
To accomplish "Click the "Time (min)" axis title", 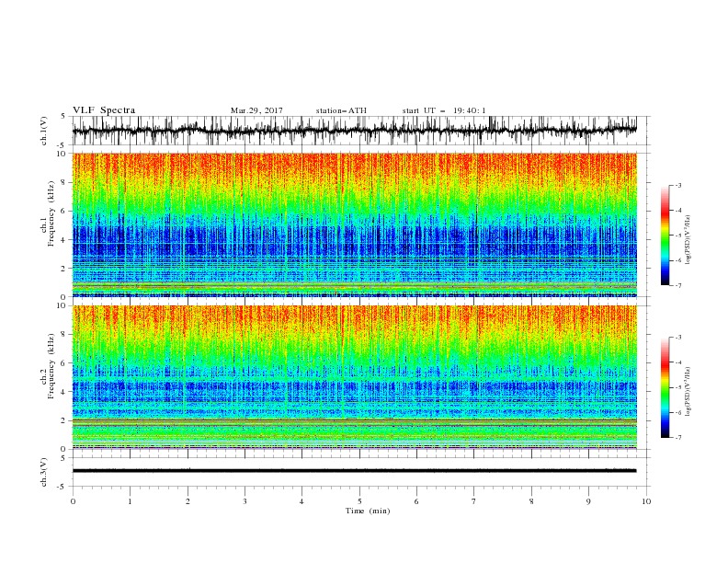I will coord(368,511).
